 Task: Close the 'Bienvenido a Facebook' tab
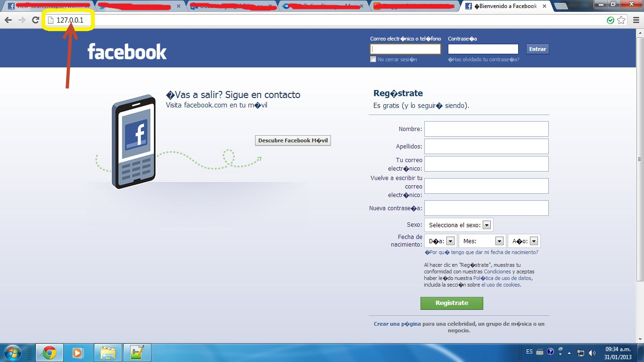coord(545,6)
